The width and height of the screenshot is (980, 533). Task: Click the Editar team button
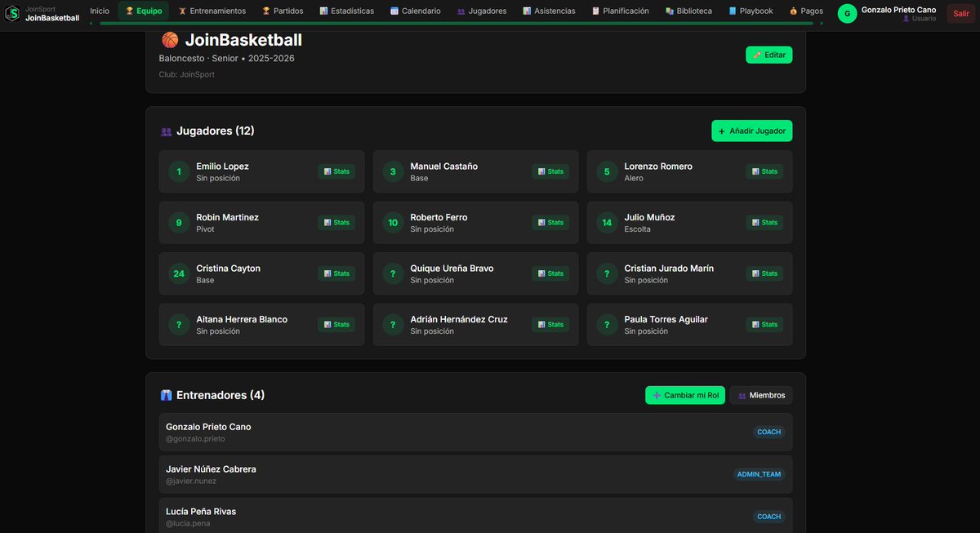point(768,55)
